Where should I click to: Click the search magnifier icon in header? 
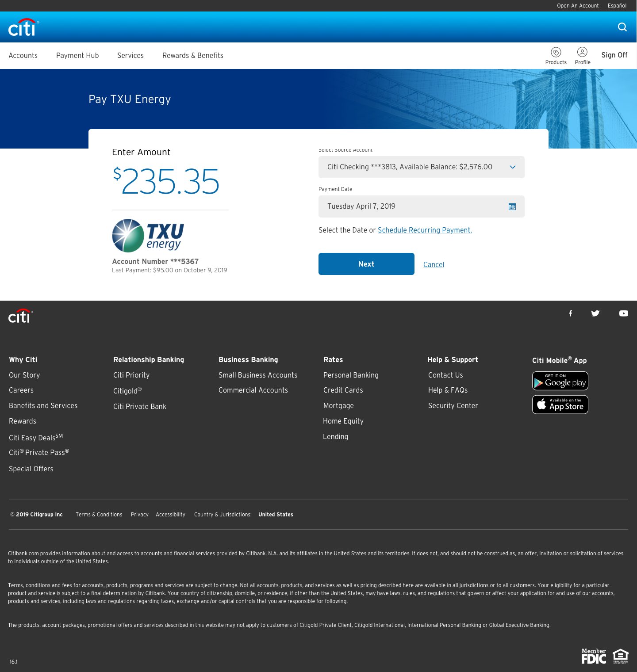(622, 27)
